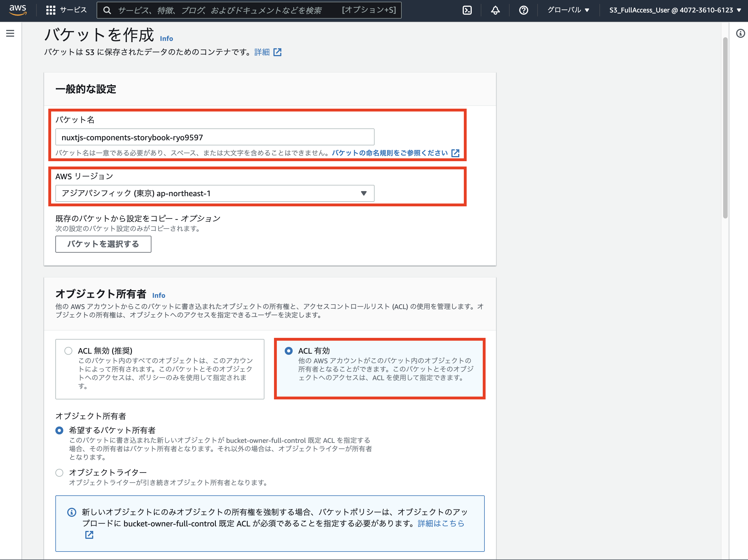Click the バケット名 text input field
This screenshot has width=748, height=560.
click(x=215, y=137)
